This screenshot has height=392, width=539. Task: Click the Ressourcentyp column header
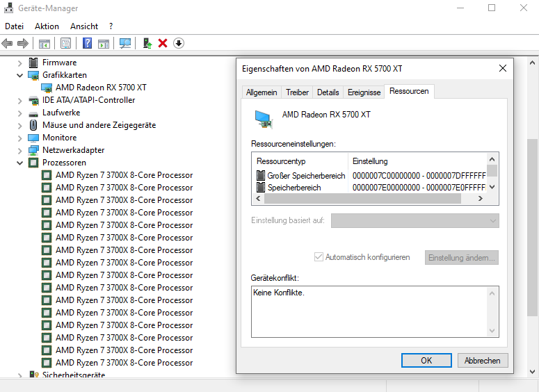(300, 161)
